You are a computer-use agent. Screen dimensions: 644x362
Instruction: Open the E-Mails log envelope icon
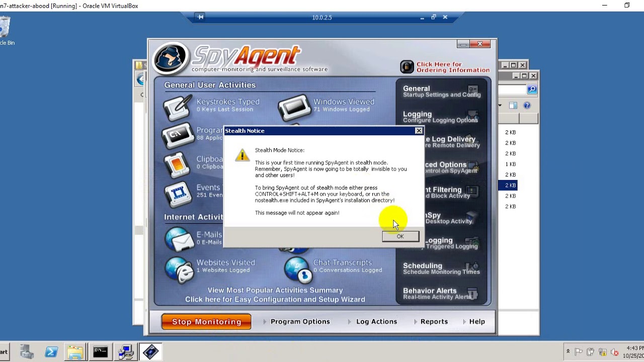179,239
